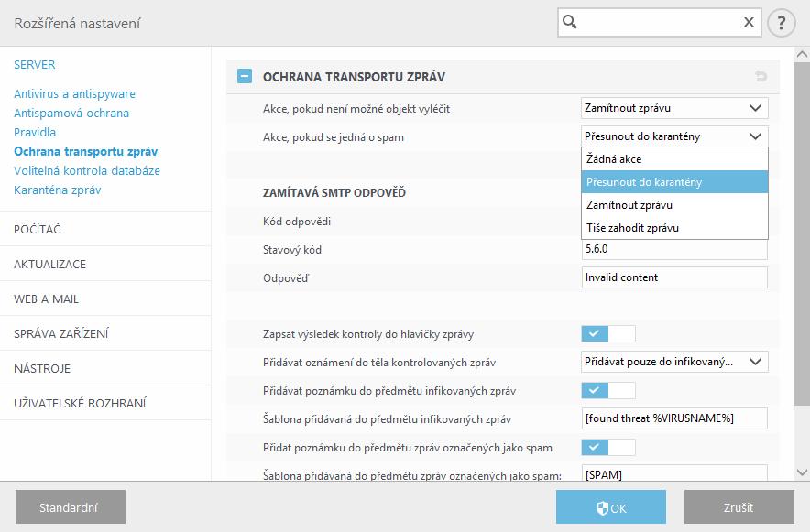Viewport: 810px width, 532px height.
Task: Choose Tiše zahodit zprávu option
Action: [674, 228]
